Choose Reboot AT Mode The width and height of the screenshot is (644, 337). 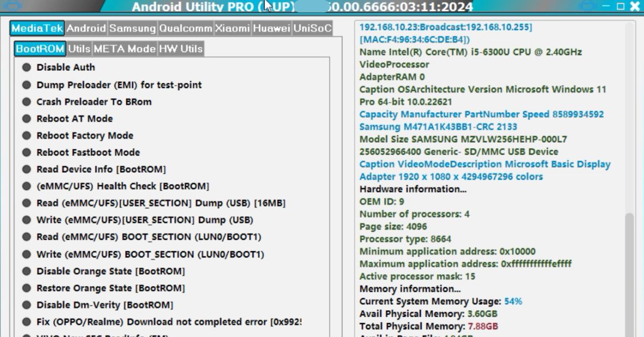(68, 119)
